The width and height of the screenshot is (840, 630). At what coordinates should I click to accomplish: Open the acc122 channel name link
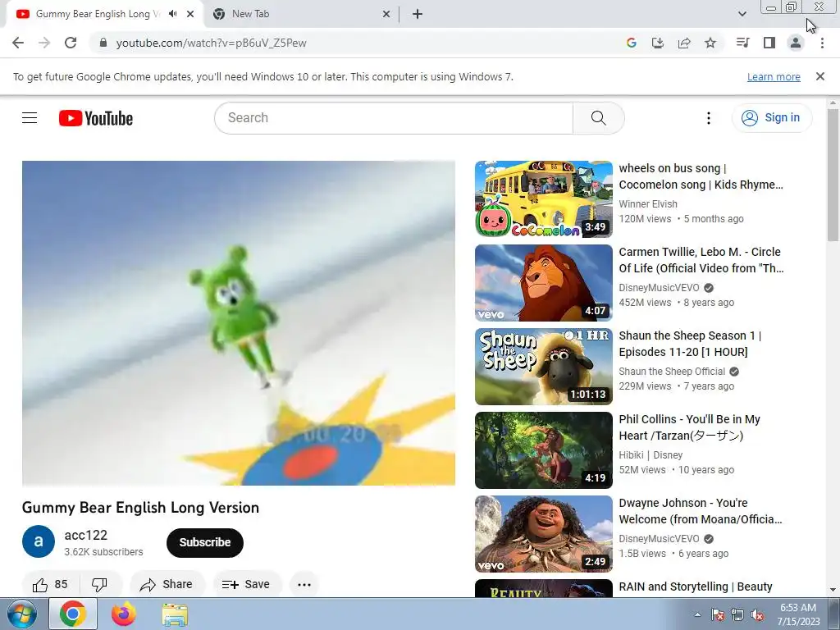coord(85,535)
